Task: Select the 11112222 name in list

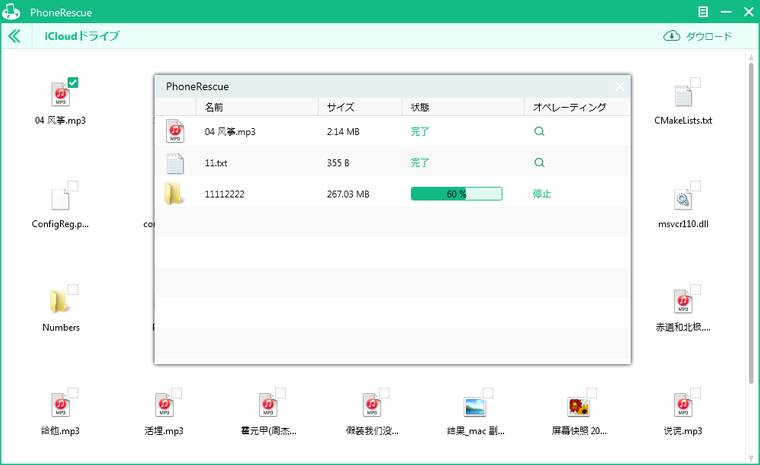Action: (x=224, y=194)
